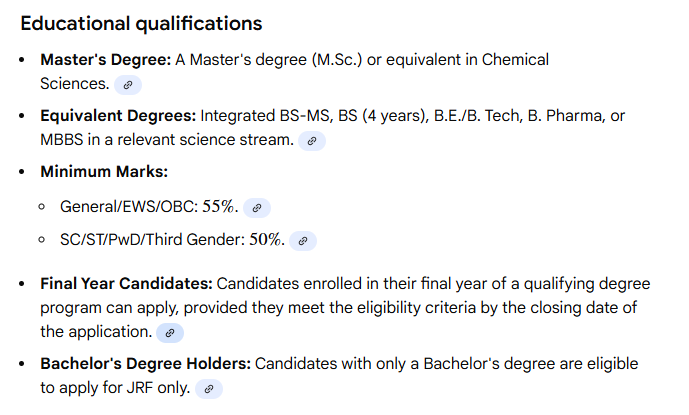The width and height of the screenshot is (689, 415).
Task: Click the 'Educational qualifications' heading
Action: (141, 23)
